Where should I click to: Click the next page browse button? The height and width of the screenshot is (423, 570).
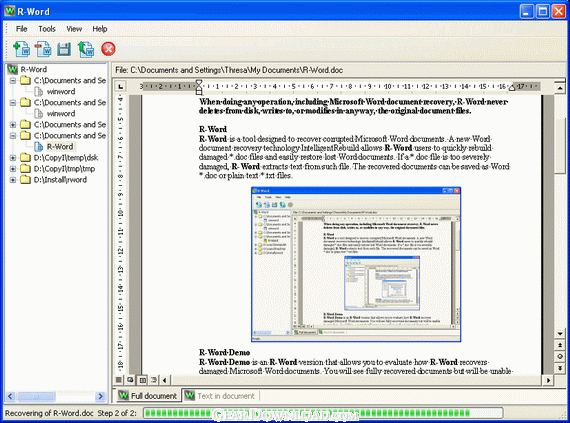[560, 368]
